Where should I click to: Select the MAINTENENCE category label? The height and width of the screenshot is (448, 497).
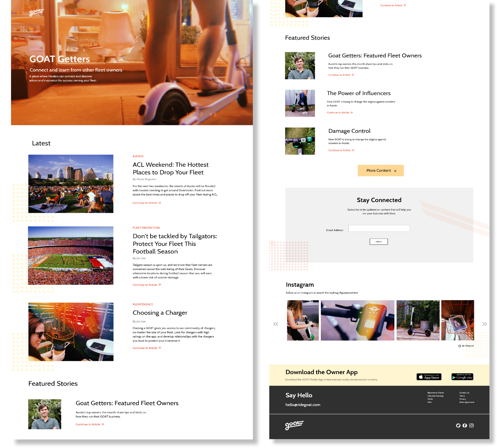point(143,304)
